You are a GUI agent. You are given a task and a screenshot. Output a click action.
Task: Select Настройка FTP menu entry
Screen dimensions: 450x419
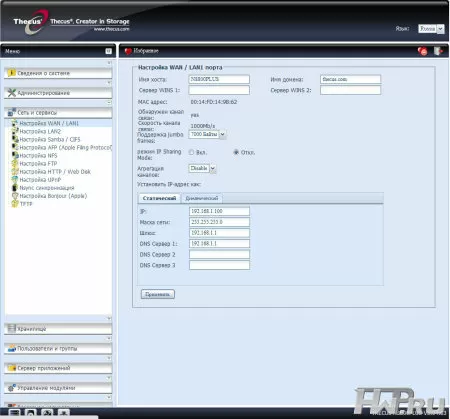(x=38, y=163)
